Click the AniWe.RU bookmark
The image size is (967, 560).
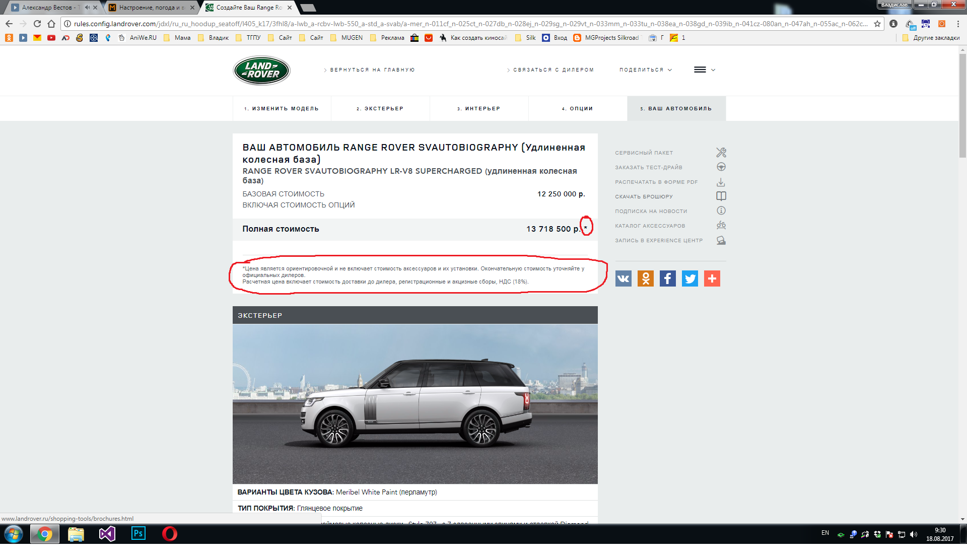coord(137,38)
